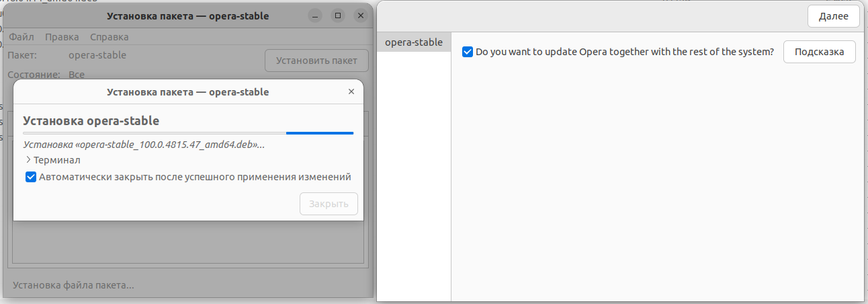Show the Подсказка hint

(x=819, y=52)
